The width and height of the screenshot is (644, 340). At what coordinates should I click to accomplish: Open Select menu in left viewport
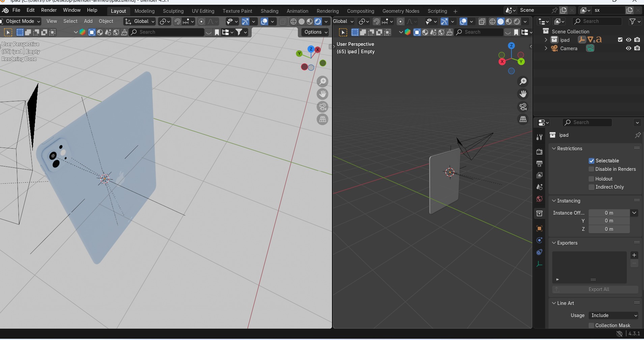pyautogui.click(x=71, y=21)
